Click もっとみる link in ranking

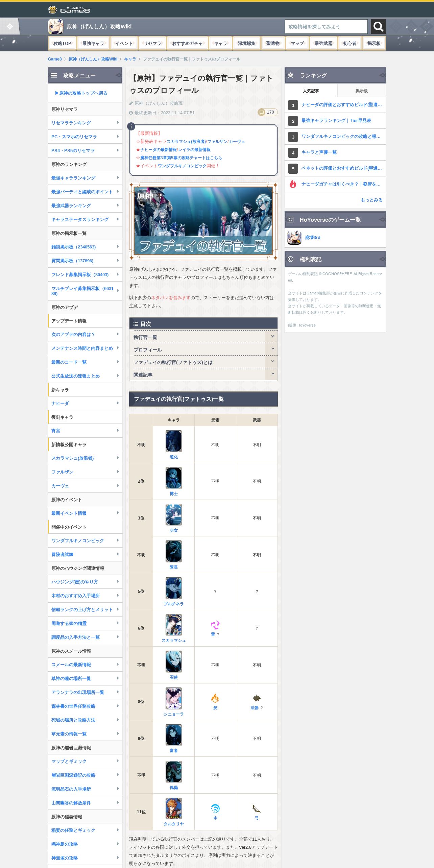coord(371,200)
